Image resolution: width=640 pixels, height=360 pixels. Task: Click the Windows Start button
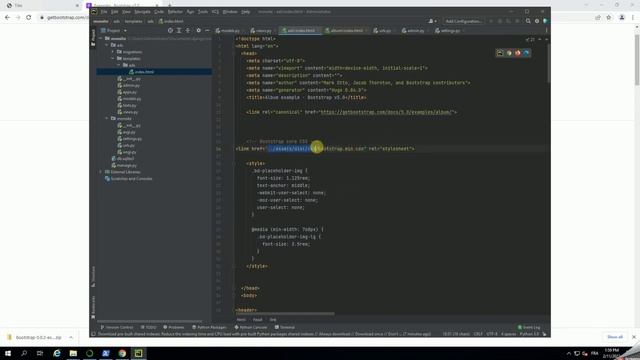8,353
